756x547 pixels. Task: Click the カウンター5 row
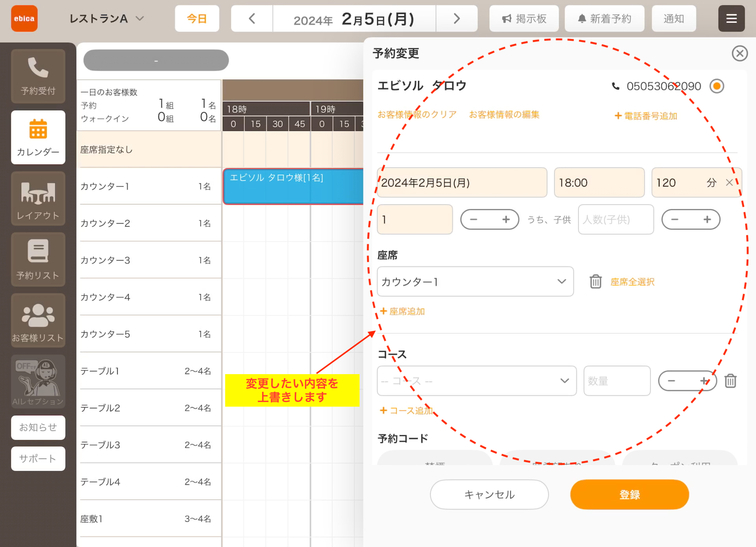[x=150, y=334]
